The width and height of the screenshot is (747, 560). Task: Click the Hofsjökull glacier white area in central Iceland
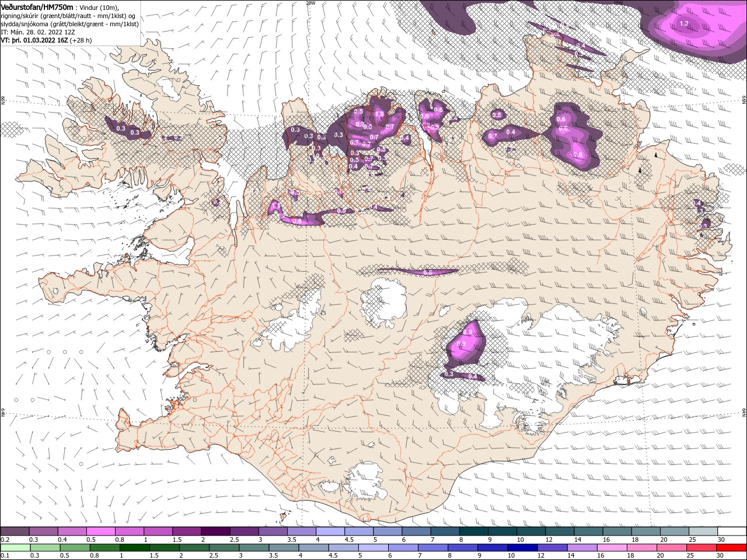[x=383, y=303]
